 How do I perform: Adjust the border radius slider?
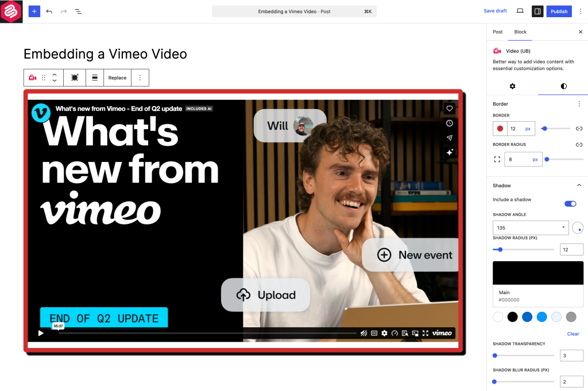click(x=565, y=159)
